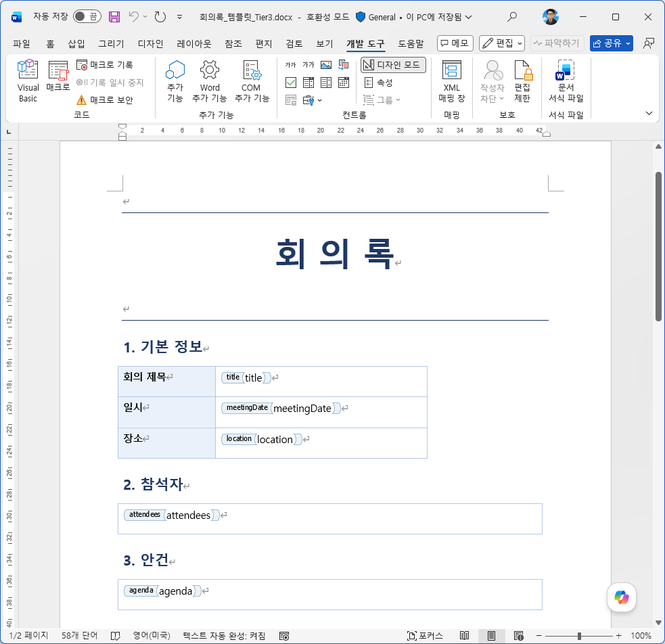
Task: Switch to 레이아웃 tab
Action: [193, 43]
